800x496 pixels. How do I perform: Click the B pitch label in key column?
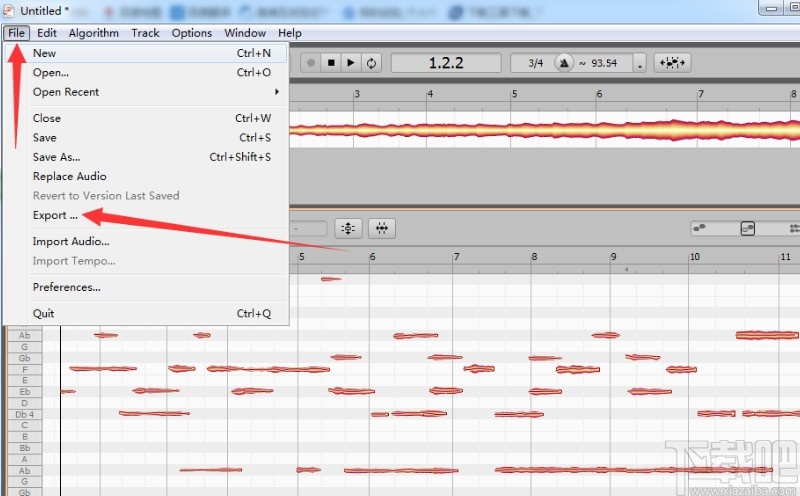pos(24,437)
